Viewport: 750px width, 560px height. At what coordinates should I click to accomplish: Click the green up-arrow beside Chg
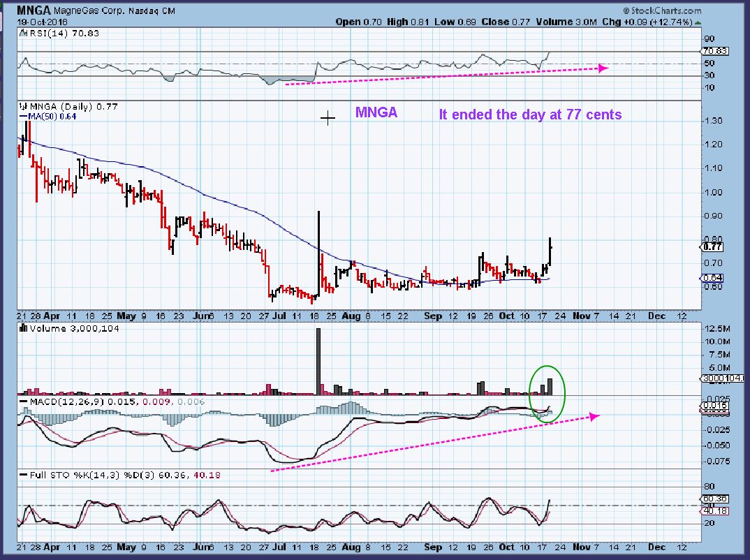[x=698, y=22]
